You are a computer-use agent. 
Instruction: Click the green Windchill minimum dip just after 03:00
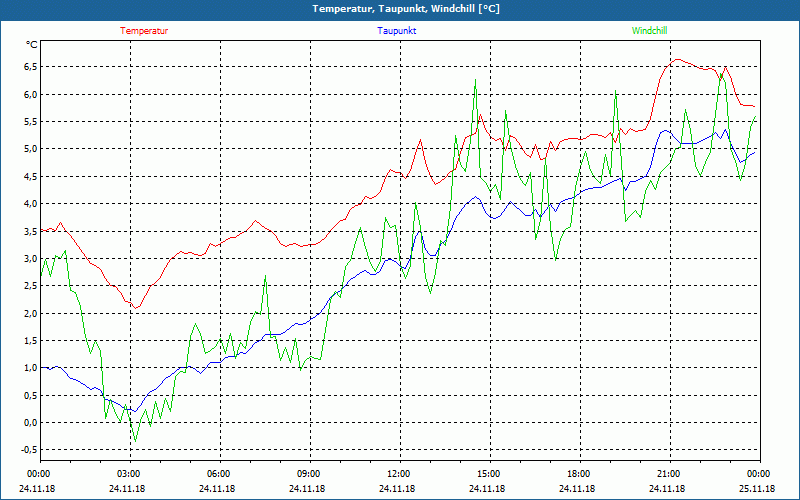tap(135, 441)
